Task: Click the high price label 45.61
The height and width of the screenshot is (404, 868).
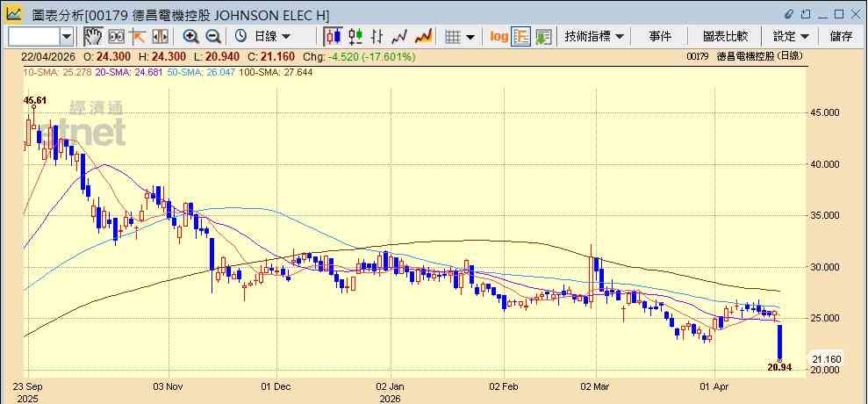Action: 34,100
